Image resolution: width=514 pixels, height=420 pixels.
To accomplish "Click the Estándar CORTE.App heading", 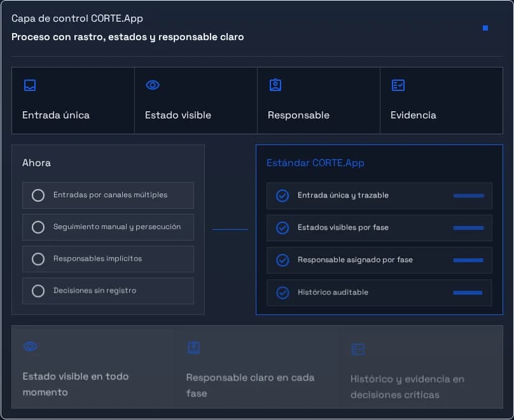I will click(316, 163).
